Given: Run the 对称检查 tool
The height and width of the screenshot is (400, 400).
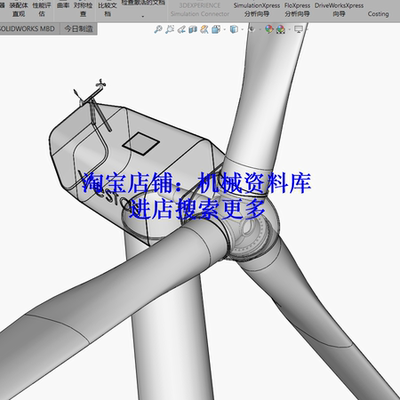Looking at the screenshot, I should point(83,10).
